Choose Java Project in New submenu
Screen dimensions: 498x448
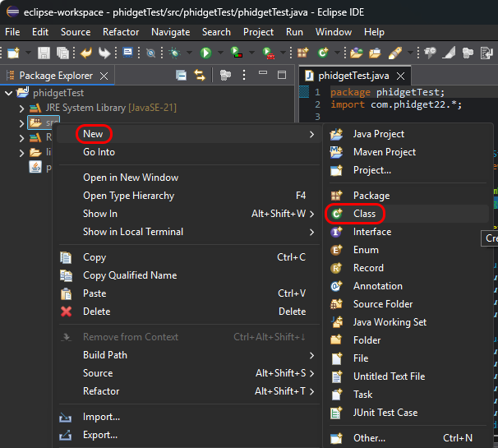pos(378,134)
